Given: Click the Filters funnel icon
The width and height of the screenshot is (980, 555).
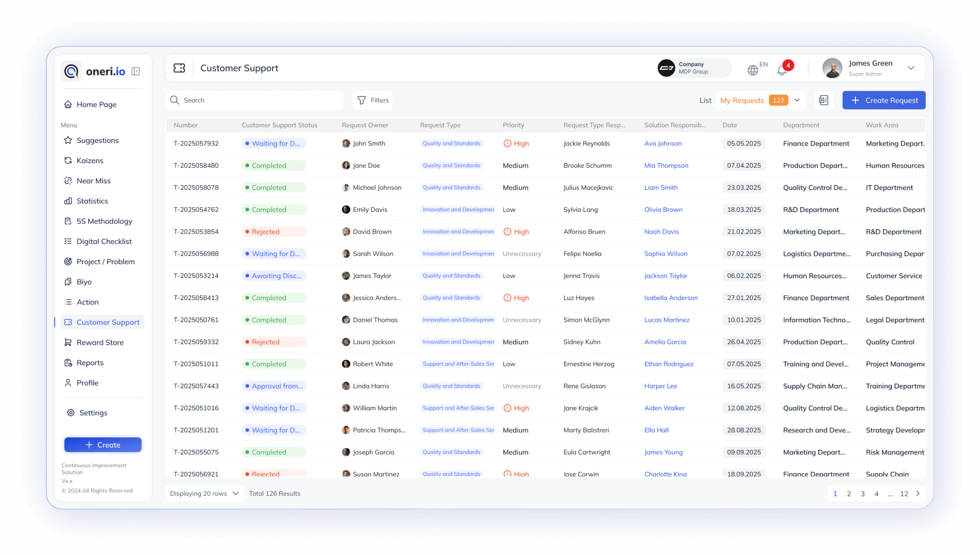Looking at the screenshot, I should tap(361, 100).
